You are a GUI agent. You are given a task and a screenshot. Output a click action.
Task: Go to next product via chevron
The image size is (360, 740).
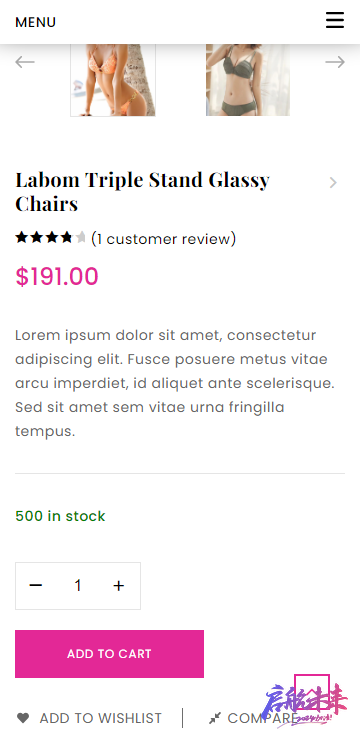click(333, 183)
